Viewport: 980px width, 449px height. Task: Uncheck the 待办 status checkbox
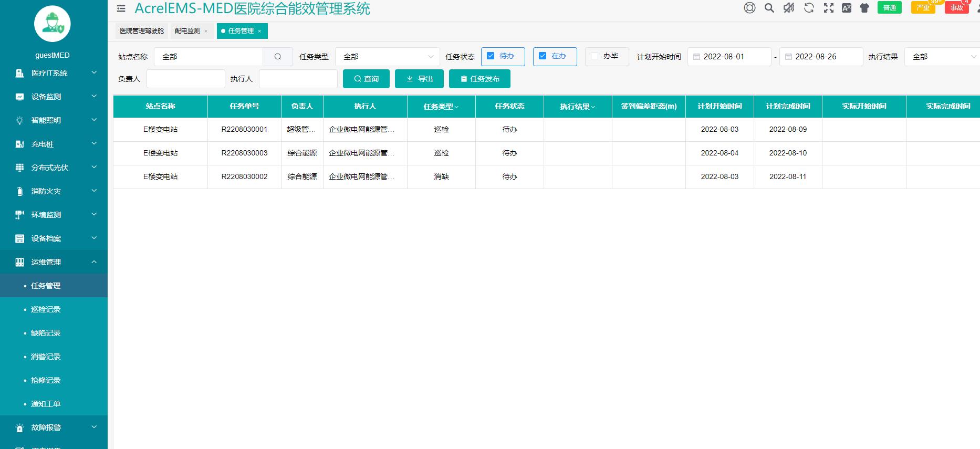pos(491,56)
